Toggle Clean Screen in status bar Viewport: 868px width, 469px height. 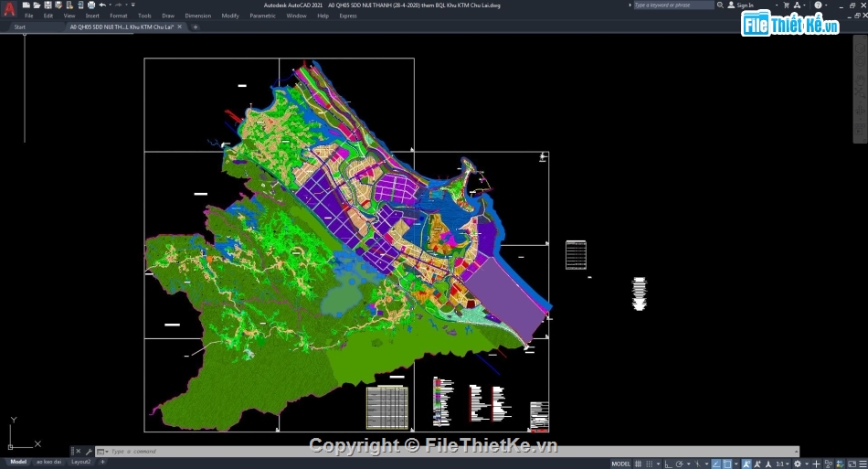[852, 464]
